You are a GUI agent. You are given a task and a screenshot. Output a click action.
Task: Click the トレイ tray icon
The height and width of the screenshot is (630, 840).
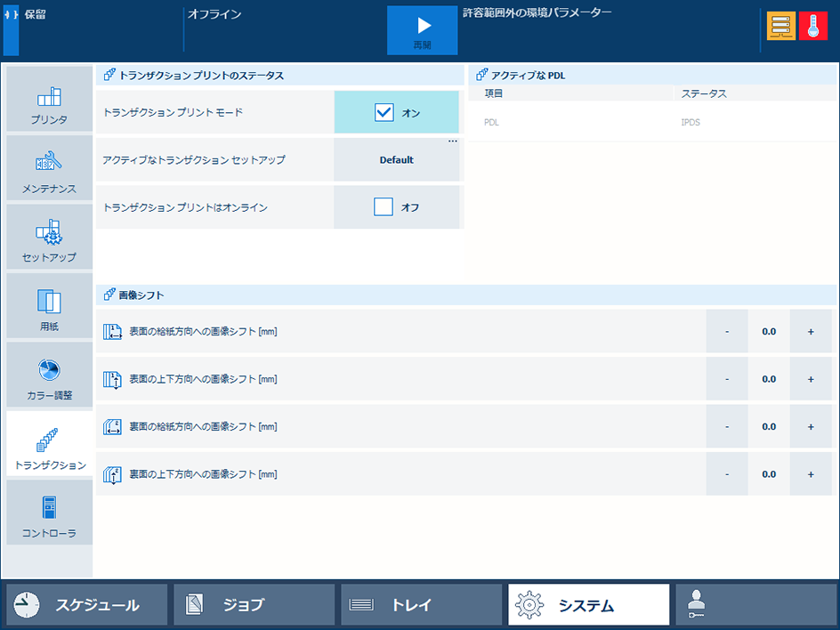(361, 605)
